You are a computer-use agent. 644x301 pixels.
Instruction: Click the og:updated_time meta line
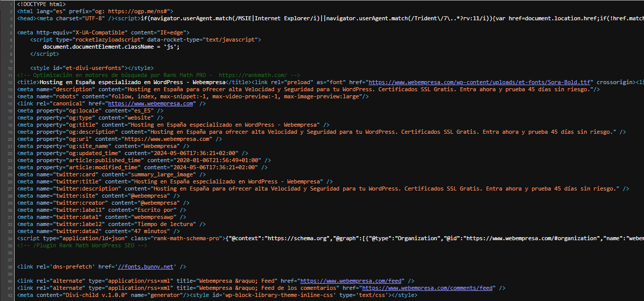[132, 153]
